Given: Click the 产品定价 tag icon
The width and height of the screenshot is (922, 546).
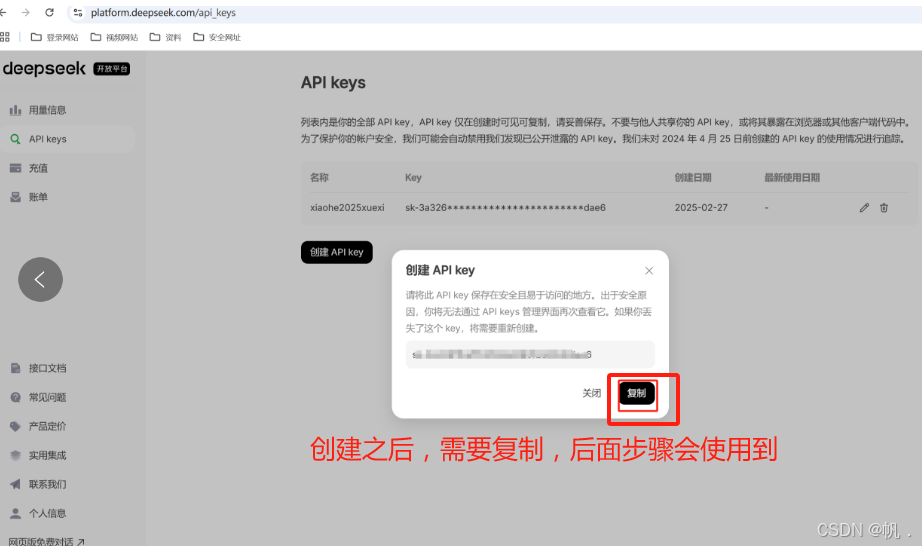Looking at the screenshot, I should click(15, 426).
